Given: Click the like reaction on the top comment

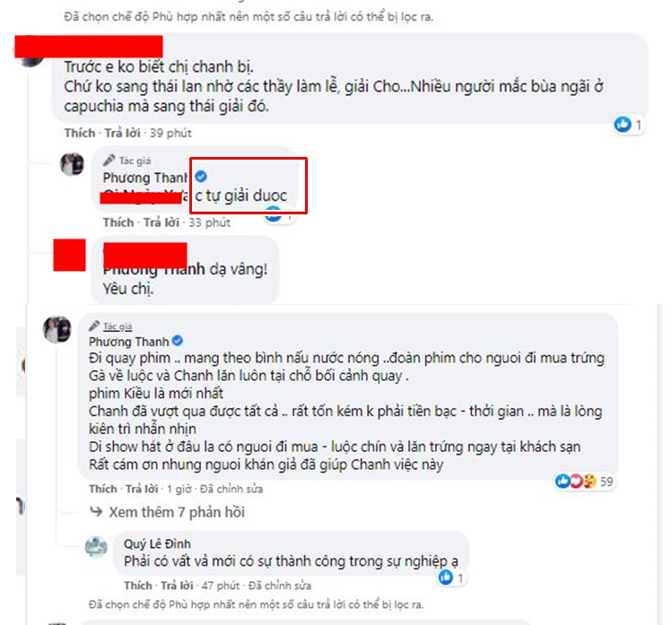Looking at the screenshot, I should click(624, 125).
